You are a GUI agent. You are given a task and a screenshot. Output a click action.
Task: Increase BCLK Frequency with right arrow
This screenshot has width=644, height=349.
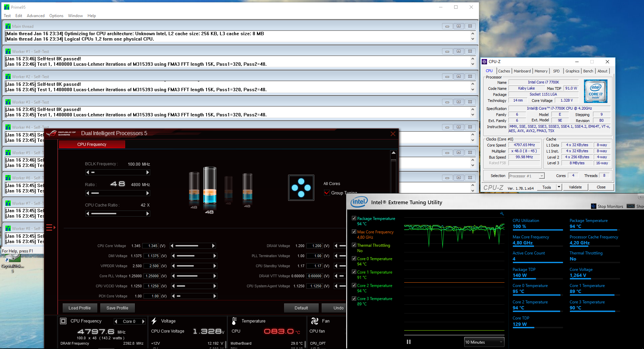pyautogui.click(x=148, y=172)
